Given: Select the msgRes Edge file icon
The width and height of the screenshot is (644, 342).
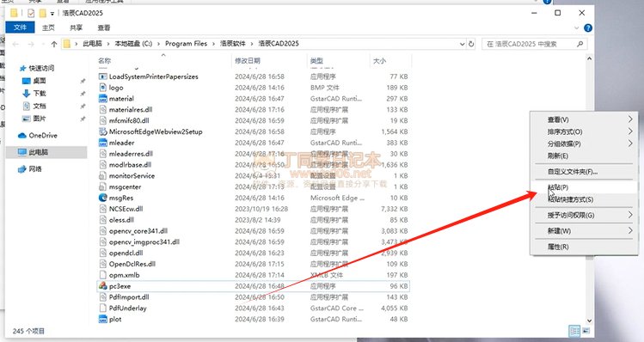Looking at the screenshot, I should (102, 198).
